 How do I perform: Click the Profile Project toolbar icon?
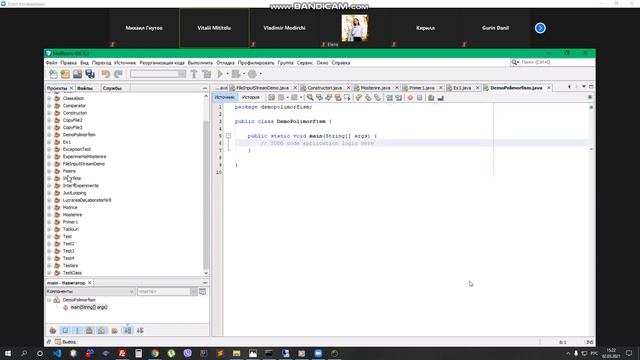click(x=252, y=74)
